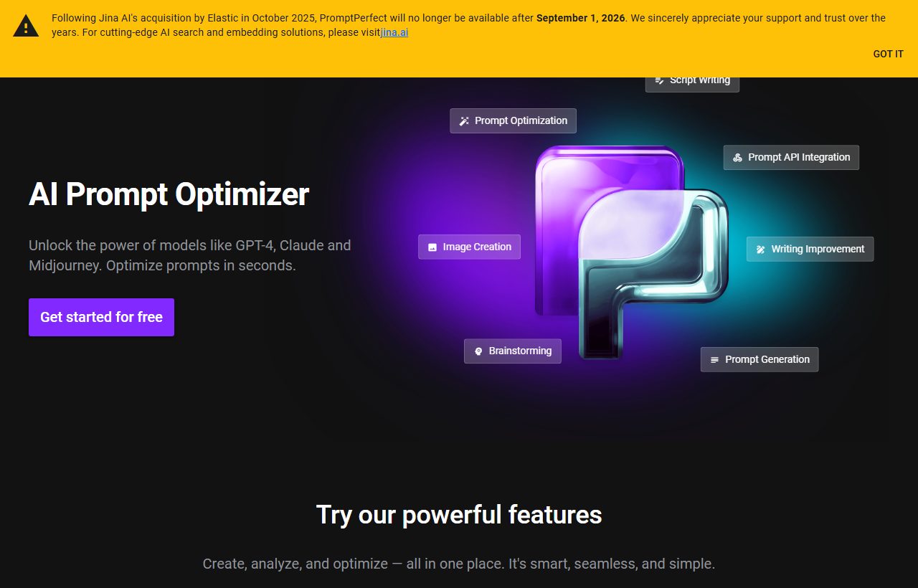
Task: Open the jina.ai link in the banner
Action: point(394,32)
